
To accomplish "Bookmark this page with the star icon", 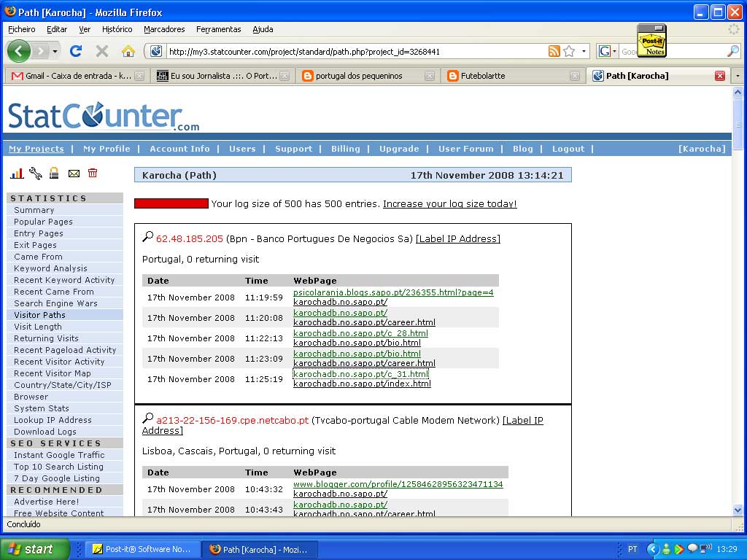I will 569,51.
